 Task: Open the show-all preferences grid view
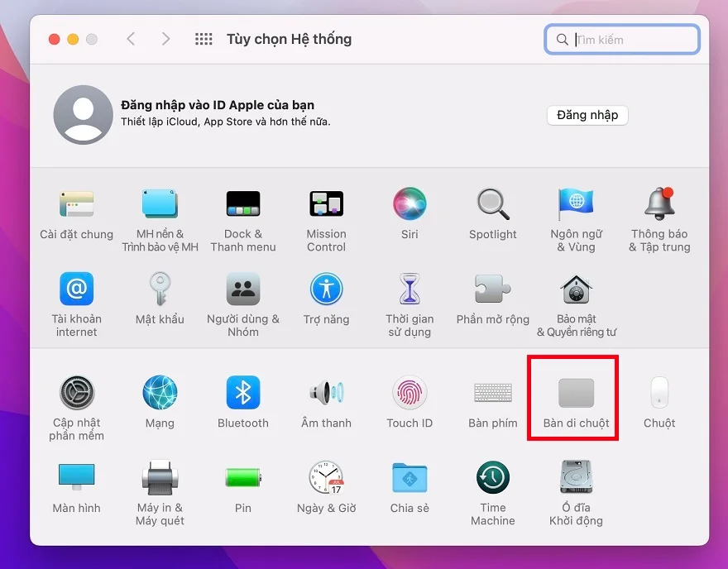click(204, 38)
